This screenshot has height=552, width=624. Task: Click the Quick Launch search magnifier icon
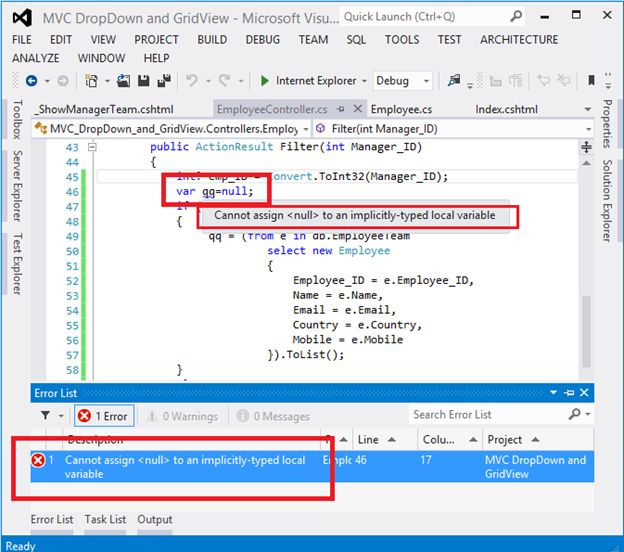[x=516, y=16]
